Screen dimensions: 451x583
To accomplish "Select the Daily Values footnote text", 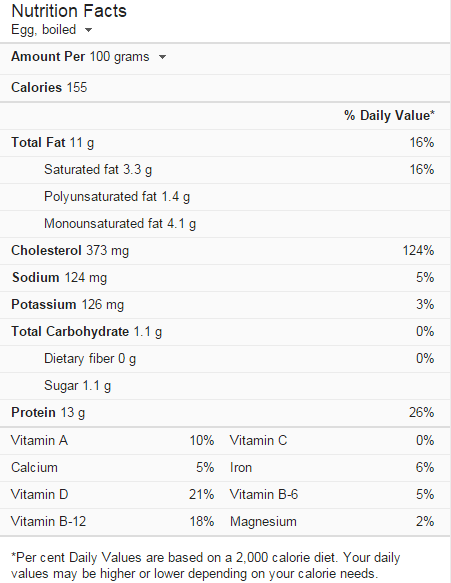I will (206, 566).
